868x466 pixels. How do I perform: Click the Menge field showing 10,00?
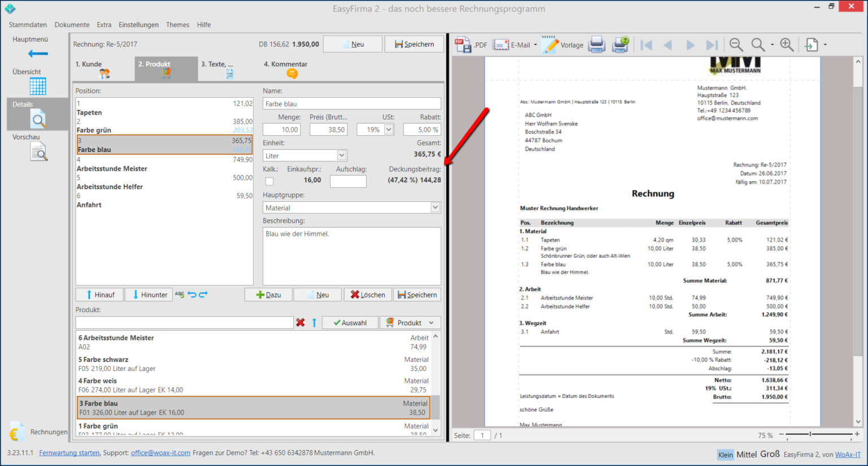pyautogui.click(x=281, y=130)
